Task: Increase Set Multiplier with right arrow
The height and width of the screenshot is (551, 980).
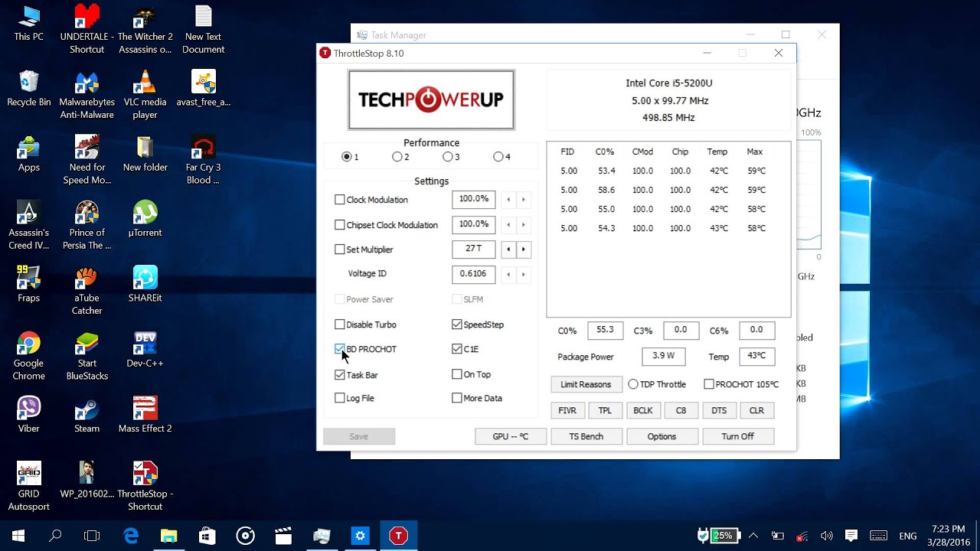Action: pos(524,249)
